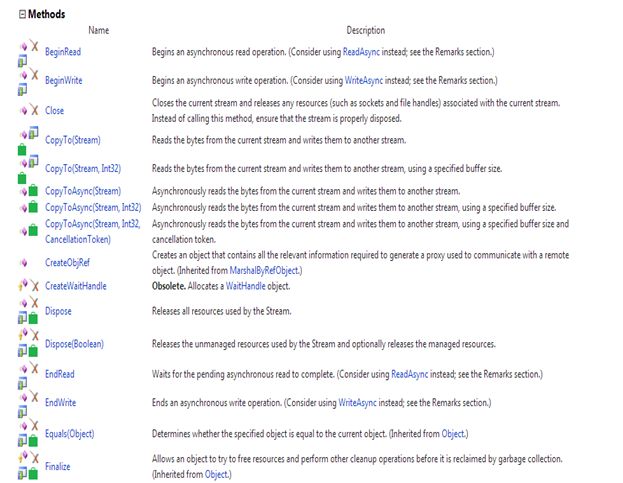Open the EndWrite method link

[60, 403]
